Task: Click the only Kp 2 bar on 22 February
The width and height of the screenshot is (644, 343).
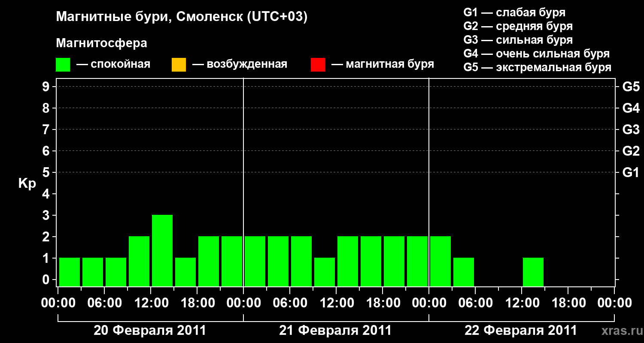Action: pyautogui.click(x=440, y=261)
